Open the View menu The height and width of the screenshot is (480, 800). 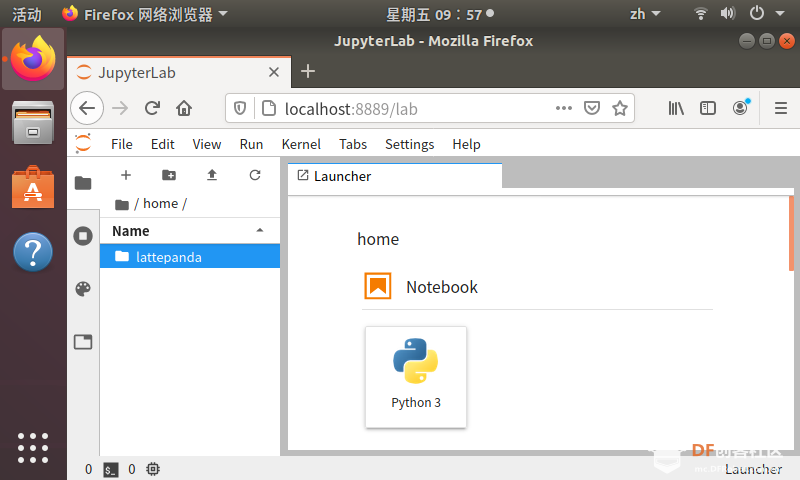click(x=207, y=144)
